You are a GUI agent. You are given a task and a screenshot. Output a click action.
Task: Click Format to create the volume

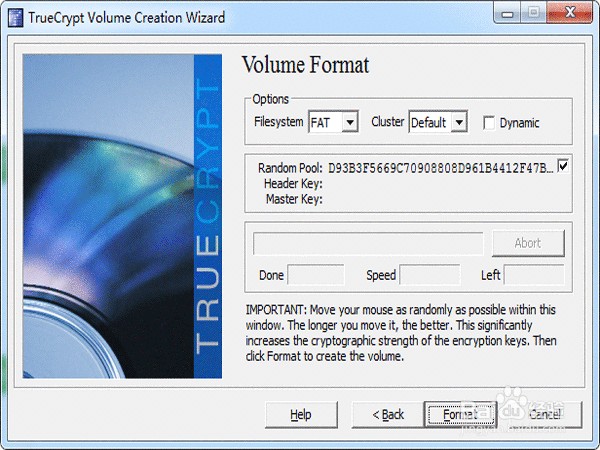click(x=460, y=414)
